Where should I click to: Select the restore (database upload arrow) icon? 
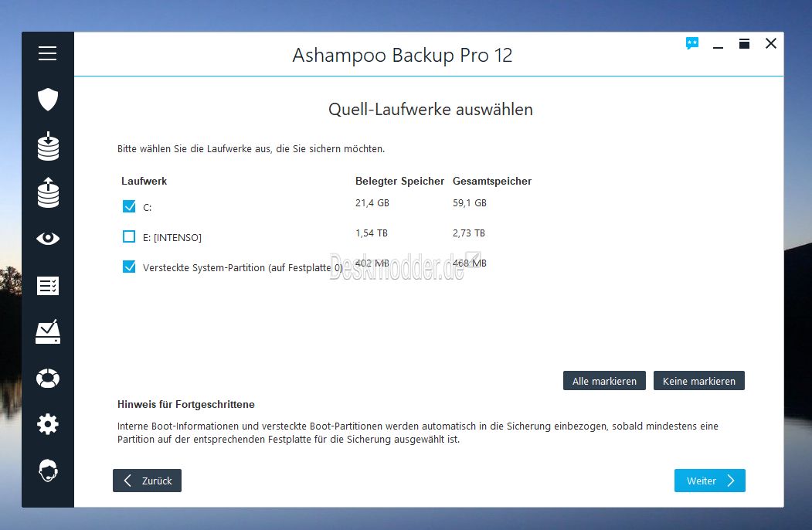coord(48,192)
